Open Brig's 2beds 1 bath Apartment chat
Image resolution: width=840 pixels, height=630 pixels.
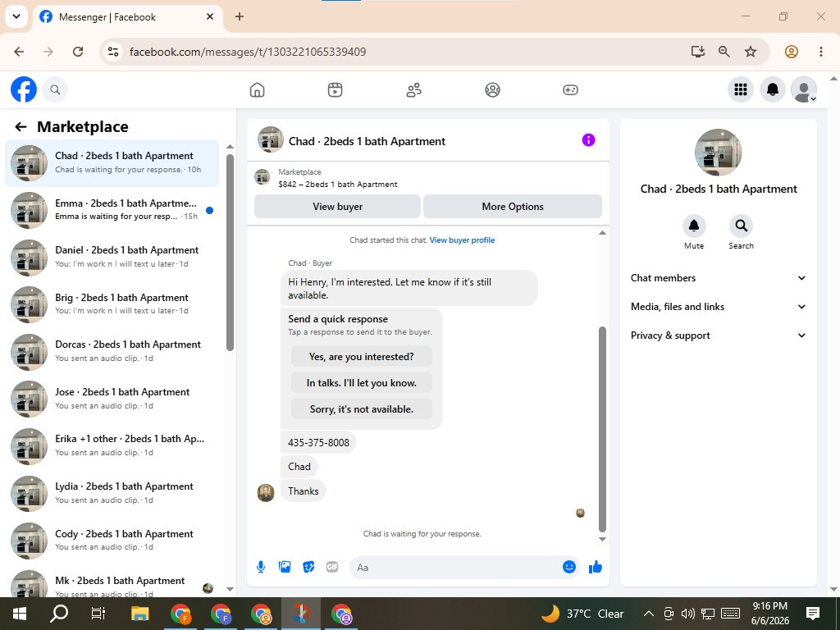[x=112, y=304]
